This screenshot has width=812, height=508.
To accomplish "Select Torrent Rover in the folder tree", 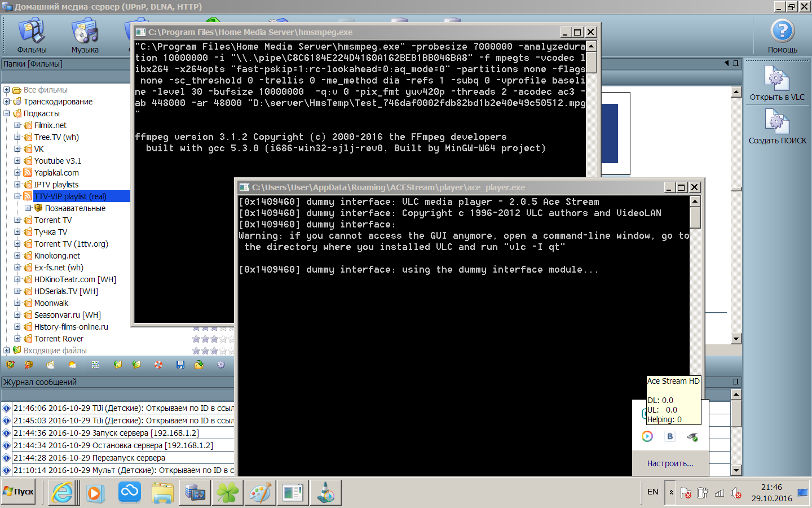I will pos(59,339).
